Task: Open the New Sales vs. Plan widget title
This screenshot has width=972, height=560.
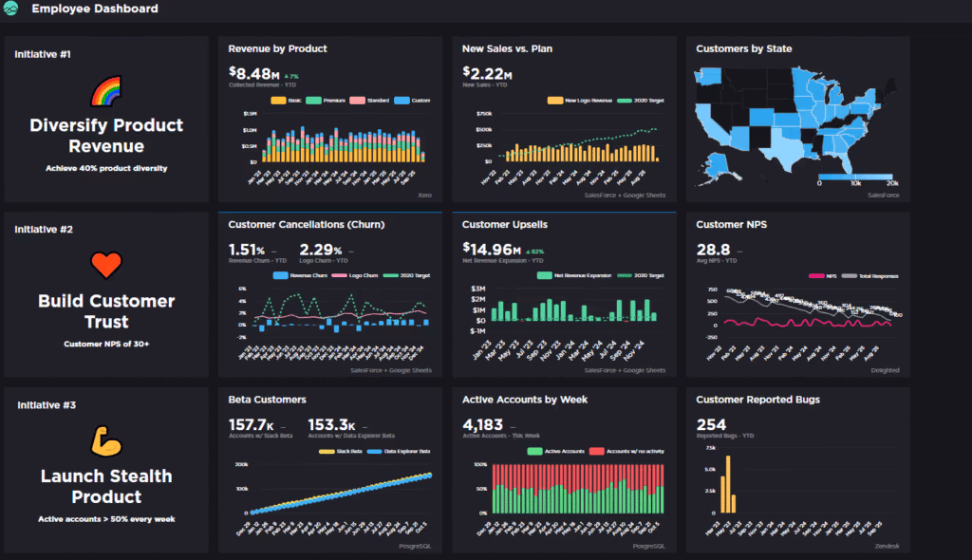Action: pyautogui.click(x=507, y=48)
